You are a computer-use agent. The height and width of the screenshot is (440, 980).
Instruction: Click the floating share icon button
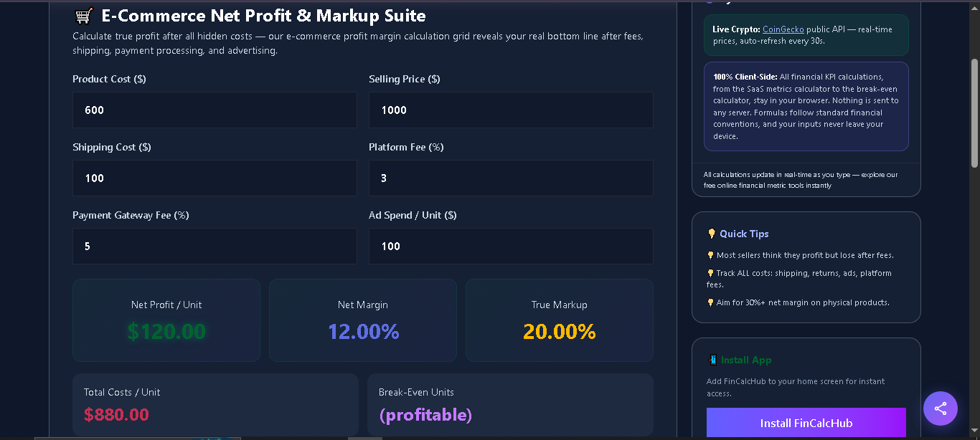[x=941, y=408]
